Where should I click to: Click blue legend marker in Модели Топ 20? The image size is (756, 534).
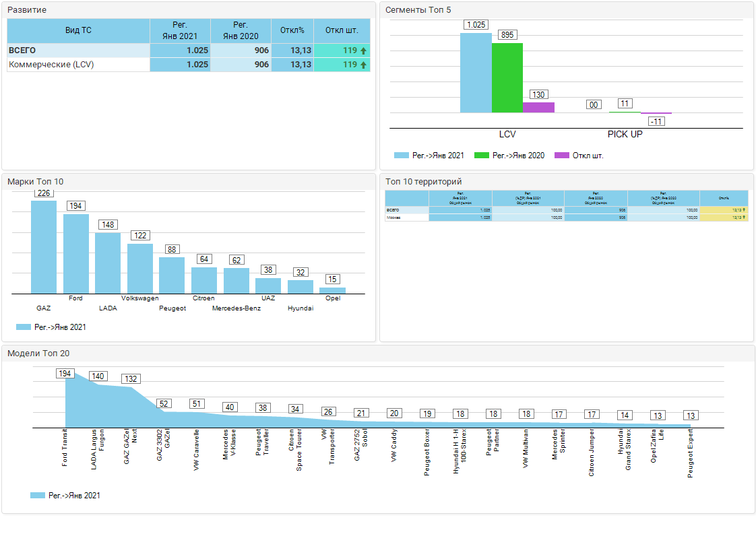click(x=38, y=496)
